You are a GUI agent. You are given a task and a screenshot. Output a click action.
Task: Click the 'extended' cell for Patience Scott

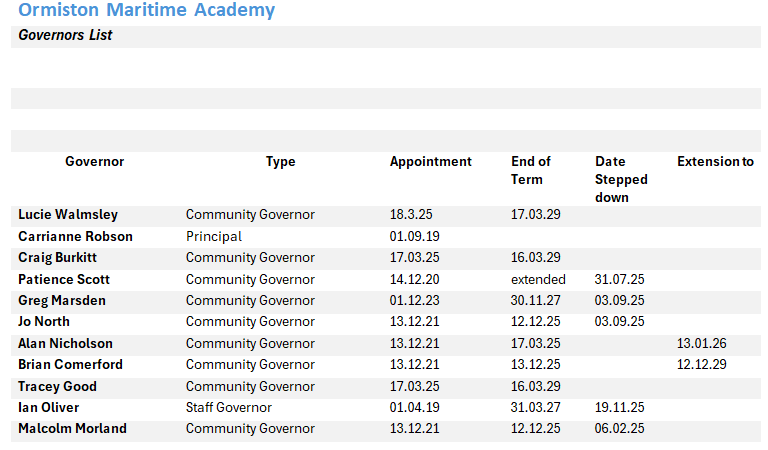(538, 280)
